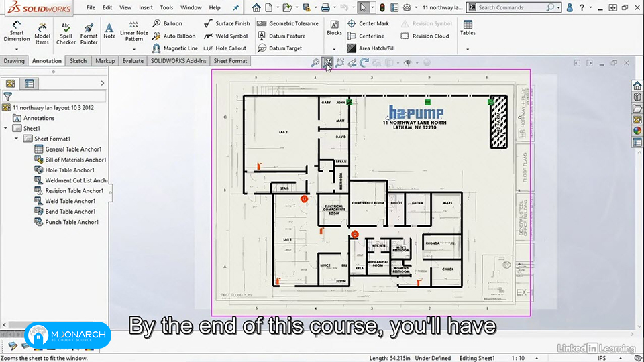Open Geometric Tolerance tool

click(288, 24)
